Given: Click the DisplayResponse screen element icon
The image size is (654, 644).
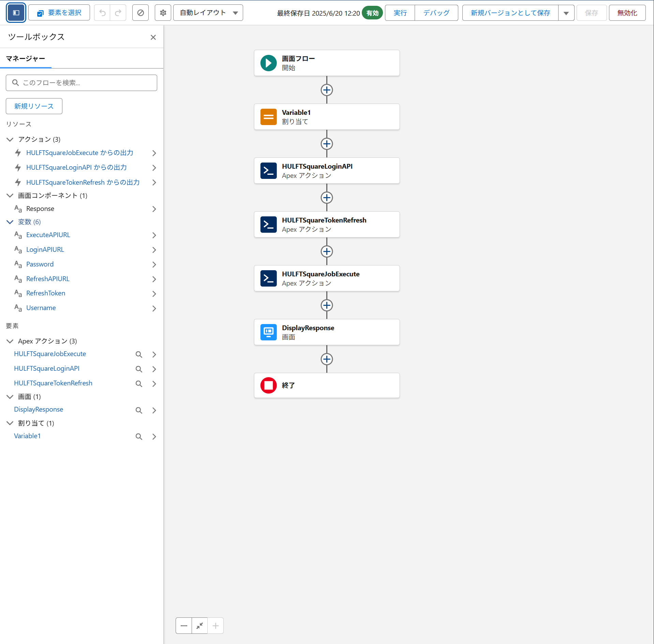Looking at the screenshot, I should coord(269,332).
